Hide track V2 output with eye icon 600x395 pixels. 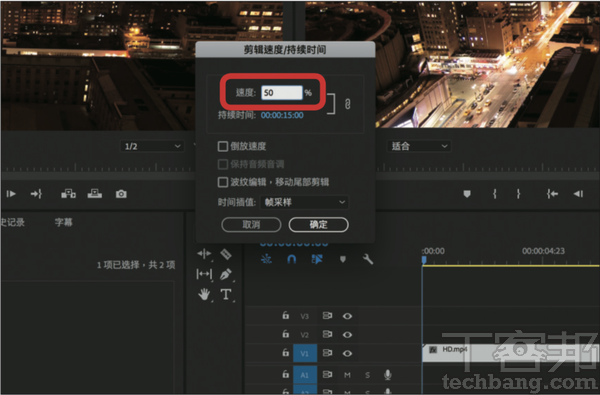point(347,335)
